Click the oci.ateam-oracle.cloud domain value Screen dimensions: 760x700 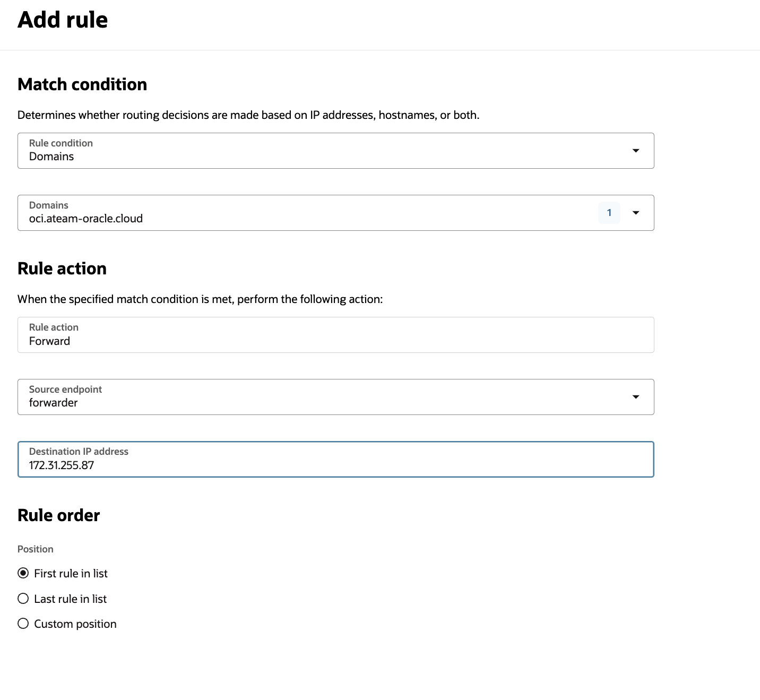(86, 219)
